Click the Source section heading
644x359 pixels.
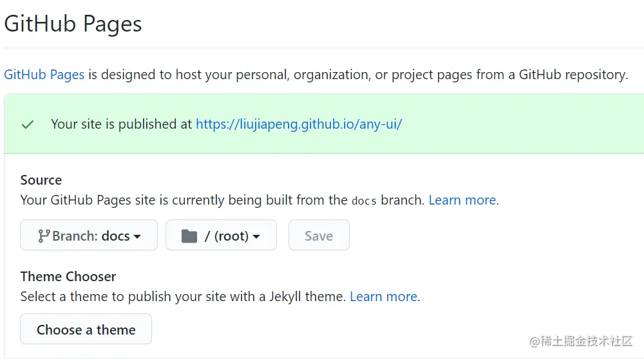click(41, 180)
